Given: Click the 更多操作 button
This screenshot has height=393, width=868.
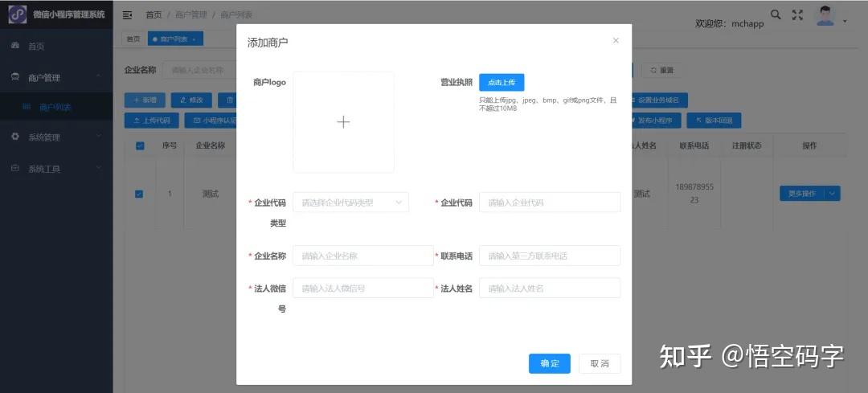Looking at the screenshot, I should tap(802, 193).
